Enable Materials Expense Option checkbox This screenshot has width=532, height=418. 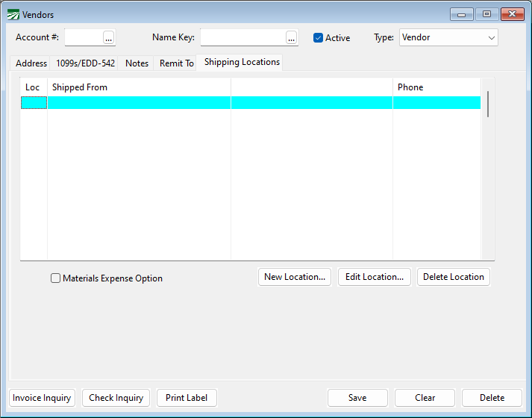click(56, 278)
